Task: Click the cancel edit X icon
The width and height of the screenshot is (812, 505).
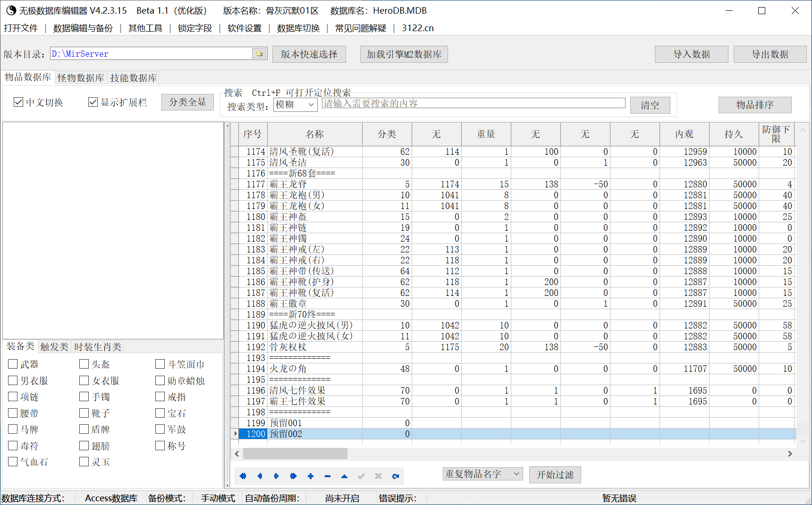Action: pyautogui.click(x=379, y=476)
